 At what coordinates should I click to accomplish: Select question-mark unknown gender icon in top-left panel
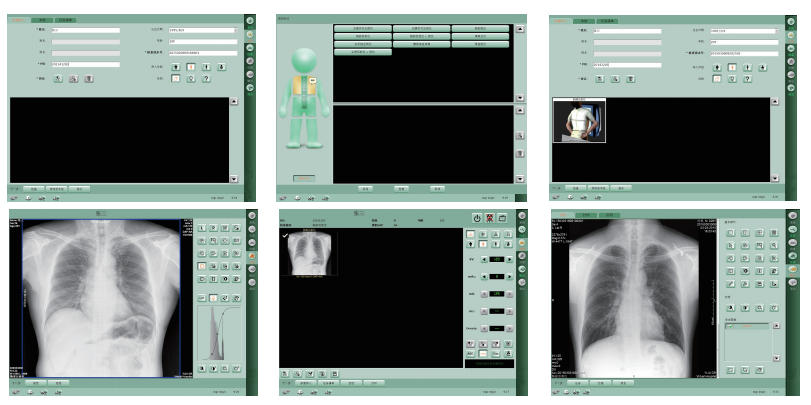point(206,79)
